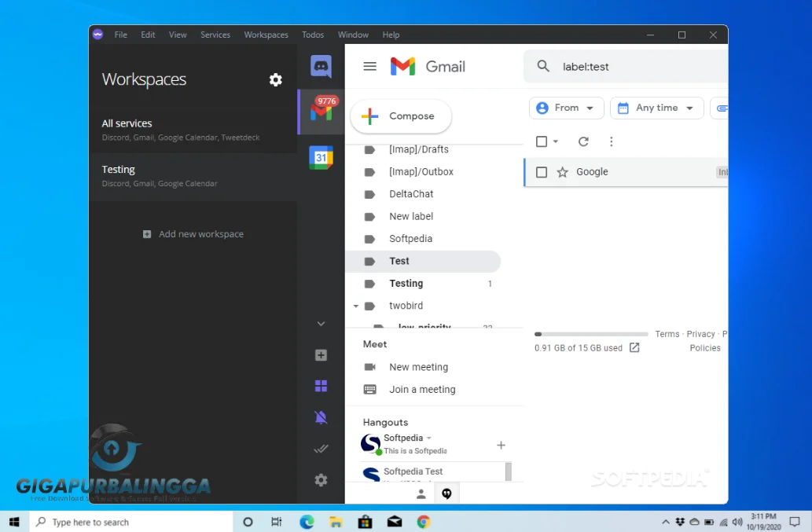Screen dimensions: 812x532
Task: Open the Services menu
Action: (215, 35)
